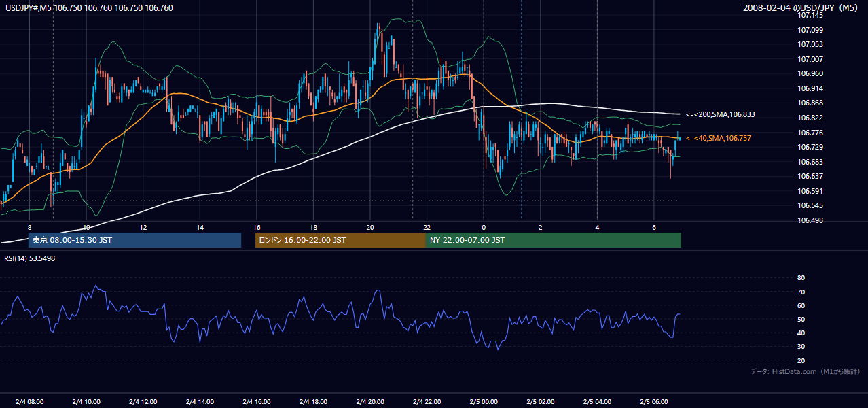Select hour 0 under the candlestick chart
Viewport: 868px width, 408px height.
pyautogui.click(x=484, y=227)
